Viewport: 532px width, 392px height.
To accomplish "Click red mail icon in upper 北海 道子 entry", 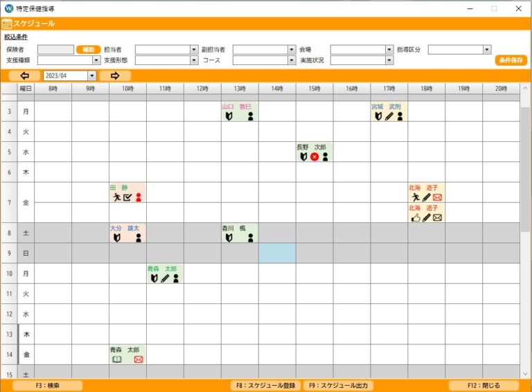I will 437,197.
